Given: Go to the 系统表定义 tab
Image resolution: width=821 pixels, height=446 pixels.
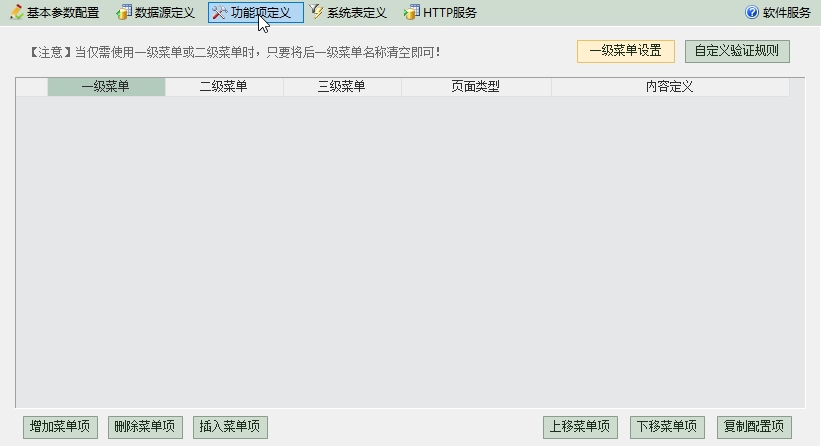Looking at the screenshot, I should [348, 13].
